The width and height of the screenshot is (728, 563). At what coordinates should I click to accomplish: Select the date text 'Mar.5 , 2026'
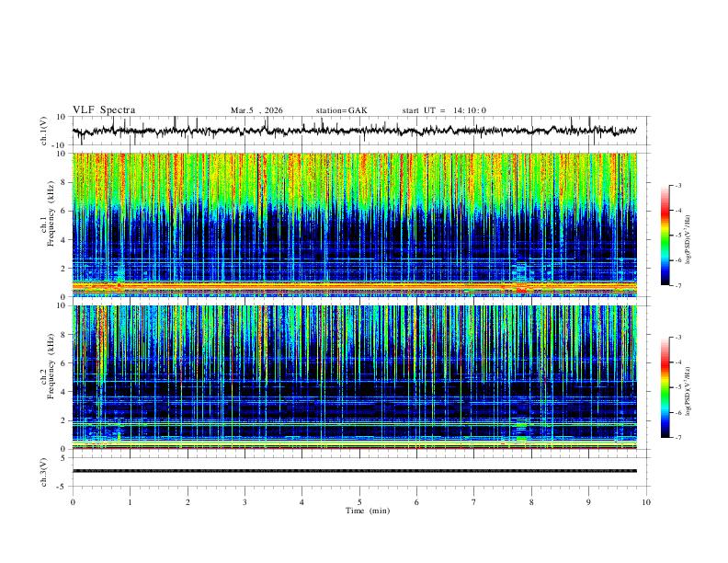pos(256,110)
